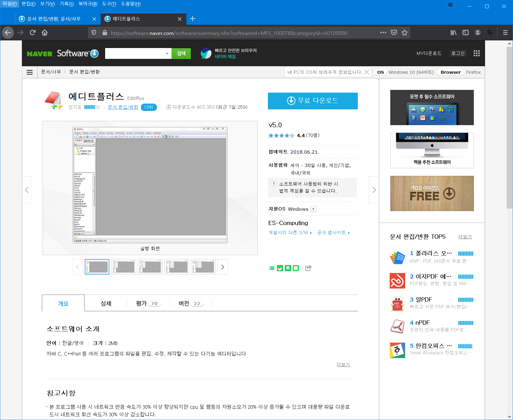
Task: Open nPDF icon in TOP5
Action: 397,327
